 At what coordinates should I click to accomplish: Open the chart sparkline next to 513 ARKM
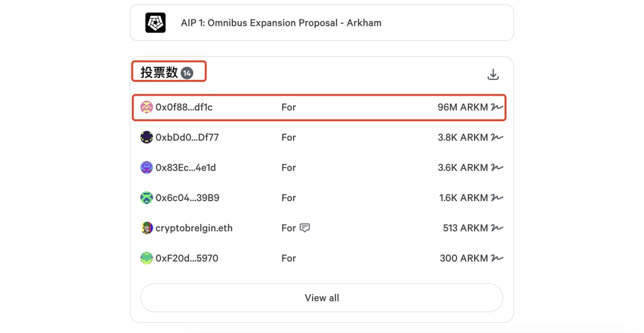496,228
